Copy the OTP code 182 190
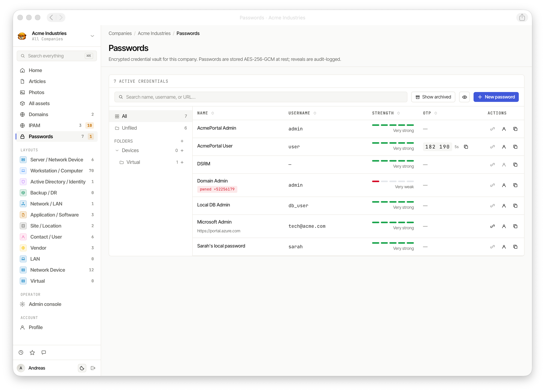545x392 pixels. tap(466, 147)
